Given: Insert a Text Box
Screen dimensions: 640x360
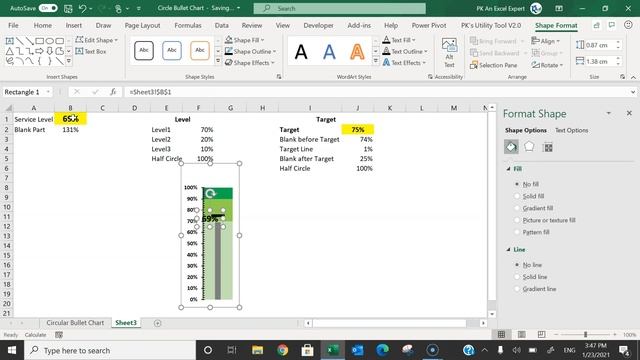Looking at the screenshot, I should 91,51.
